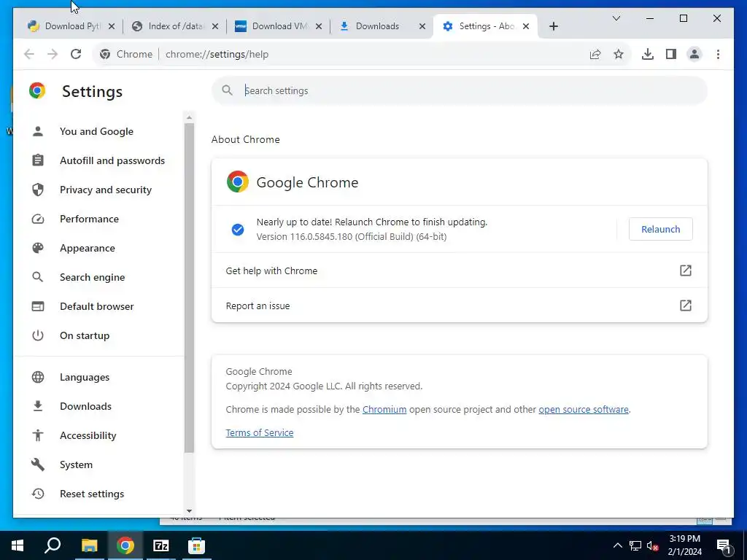Screen dimensions: 747x560
Task: Click the Relaunch button
Action: coord(660,229)
